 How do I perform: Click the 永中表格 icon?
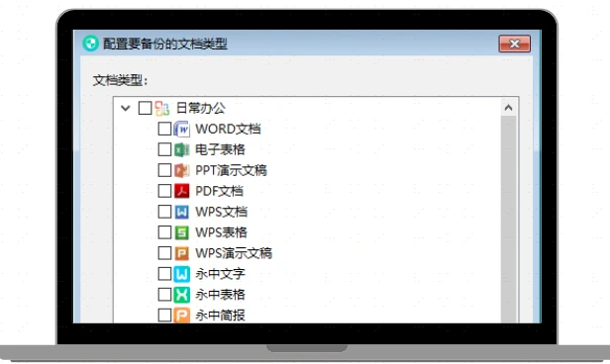pyautogui.click(x=181, y=295)
